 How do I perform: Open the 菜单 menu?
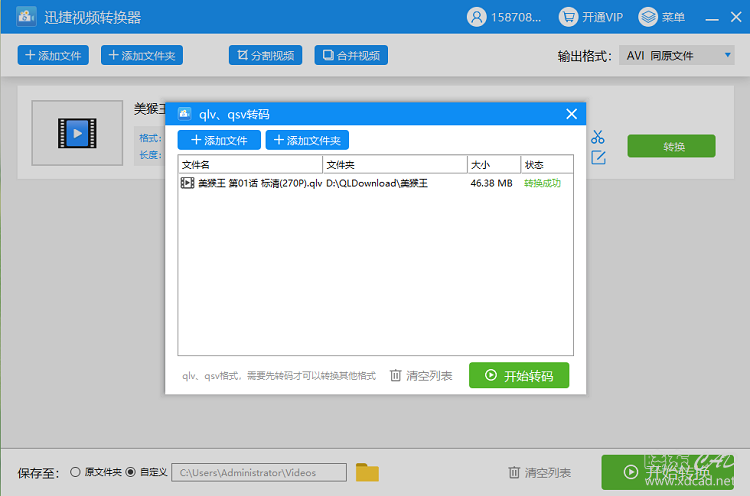[662, 17]
